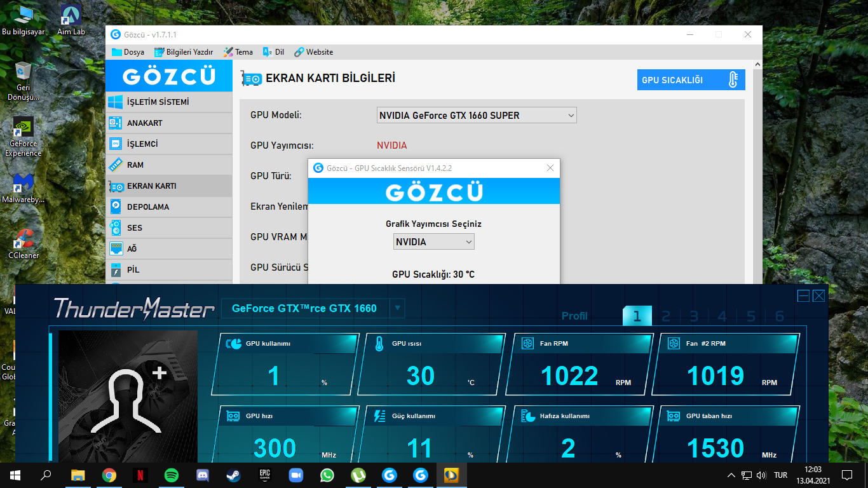Click Bilgileri Yazdır in the Gözcü menu bar
868x488 pixels.
(x=183, y=52)
